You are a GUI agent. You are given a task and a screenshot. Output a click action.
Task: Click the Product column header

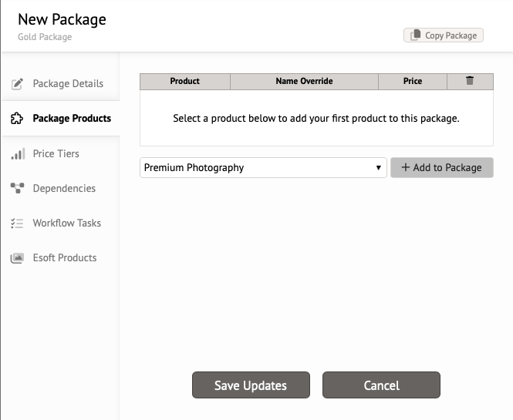(x=185, y=82)
